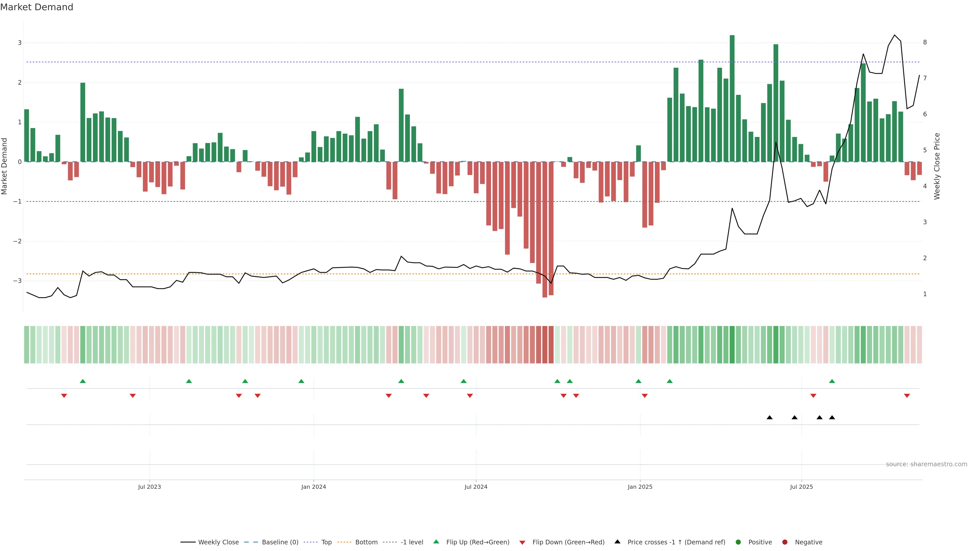
Task: Click the Market Demand chart title
Action: (x=36, y=7)
